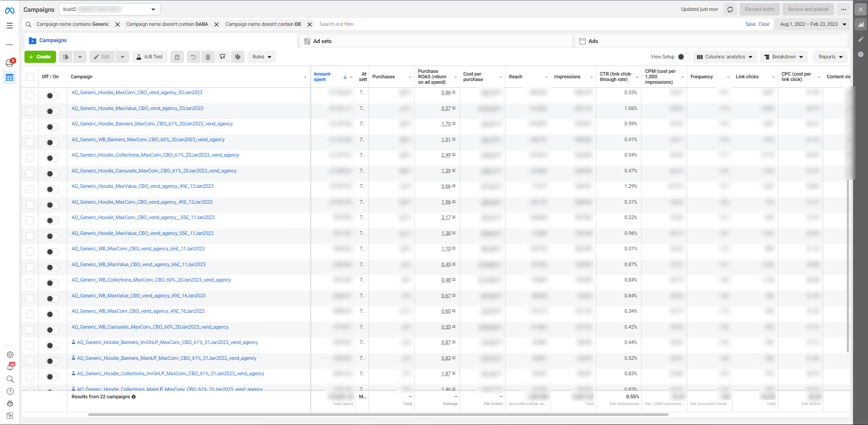This screenshot has width=868, height=425.
Task: Click the clipboard icon in toolbar
Action: 177,57
